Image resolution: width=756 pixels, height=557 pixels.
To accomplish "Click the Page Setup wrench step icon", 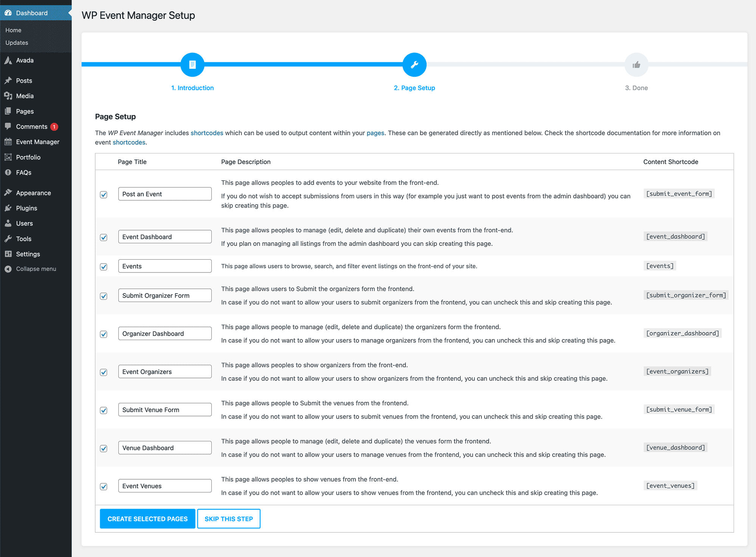I will [414, 65].
